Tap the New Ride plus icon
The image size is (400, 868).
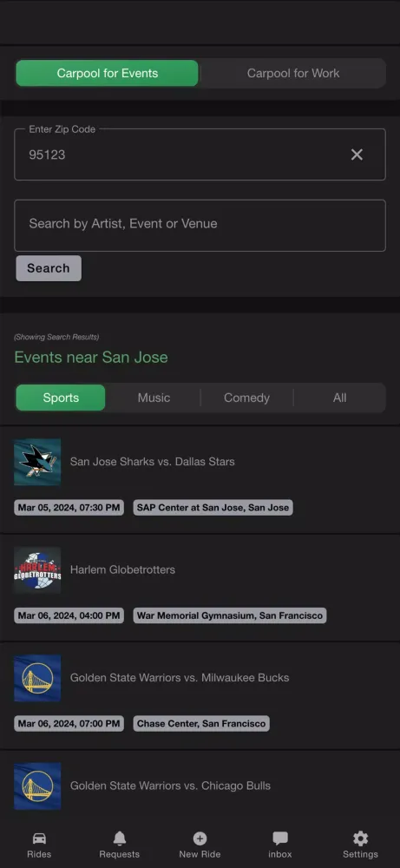(200, 838)
